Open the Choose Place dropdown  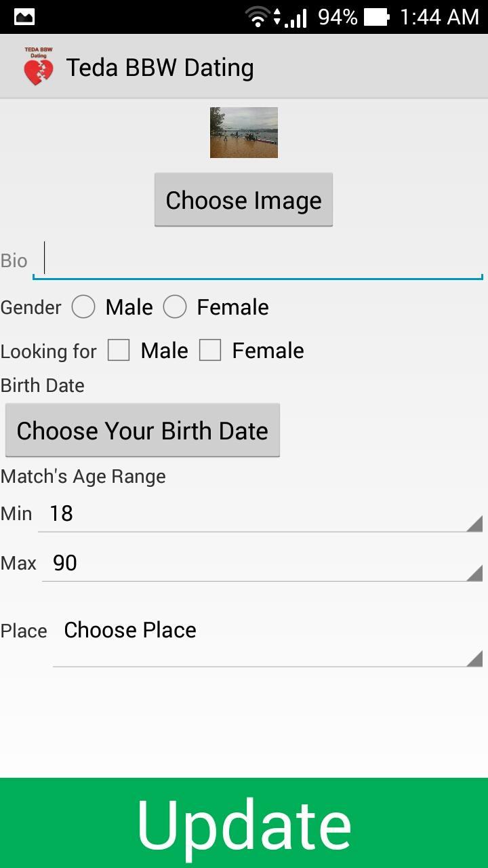pyautogui.click(x=264, y=636)
